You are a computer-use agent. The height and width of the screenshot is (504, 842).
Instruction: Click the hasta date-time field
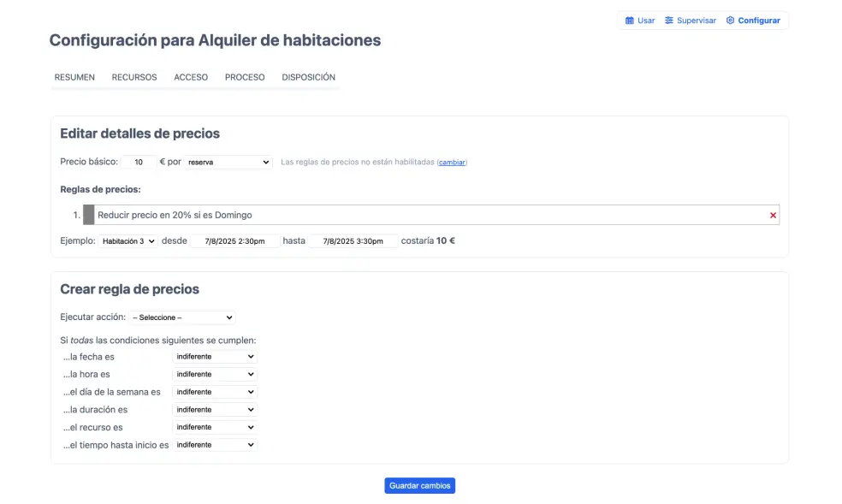[353, 241]
